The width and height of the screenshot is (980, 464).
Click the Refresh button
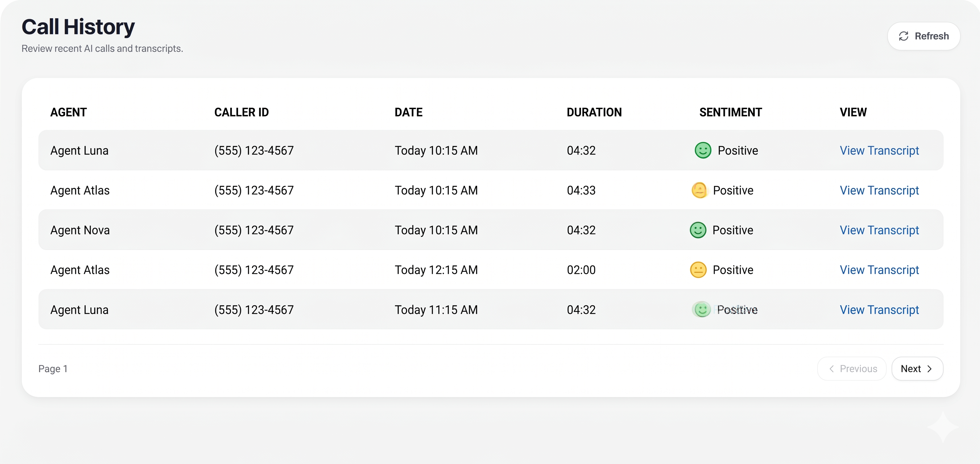coord(923,36)
